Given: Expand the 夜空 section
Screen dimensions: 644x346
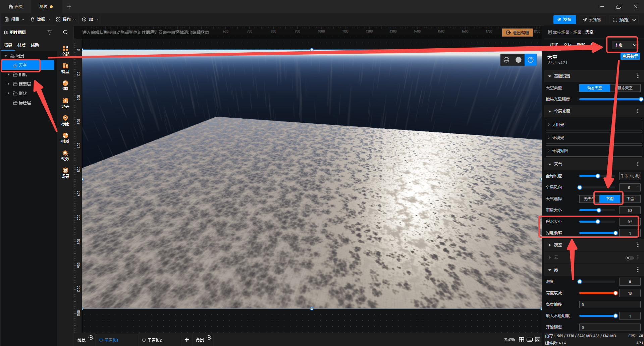Looking at the screenshot, I should (x=558, y=245).
